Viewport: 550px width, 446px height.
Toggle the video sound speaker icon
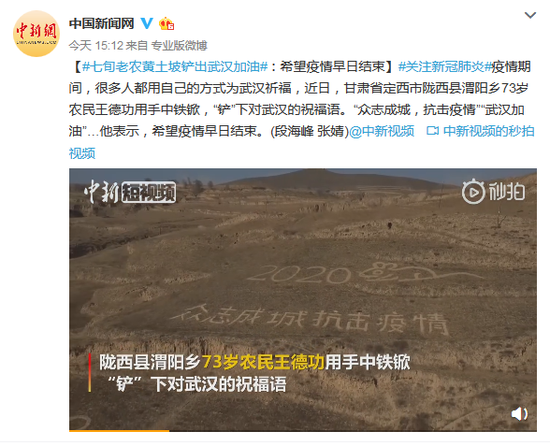pyautogui.click(x=519, y=414)
